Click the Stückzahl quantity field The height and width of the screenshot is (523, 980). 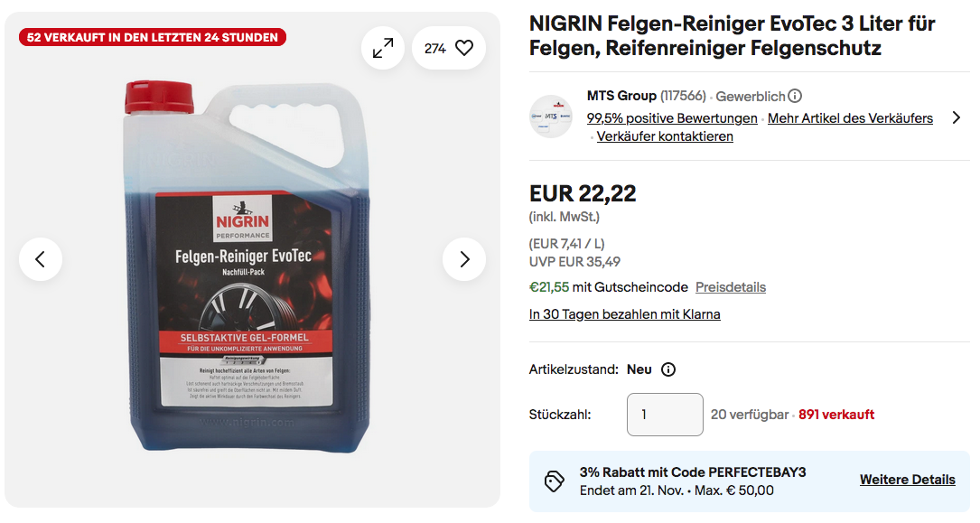pyautogui.click(x=665, y=415)
